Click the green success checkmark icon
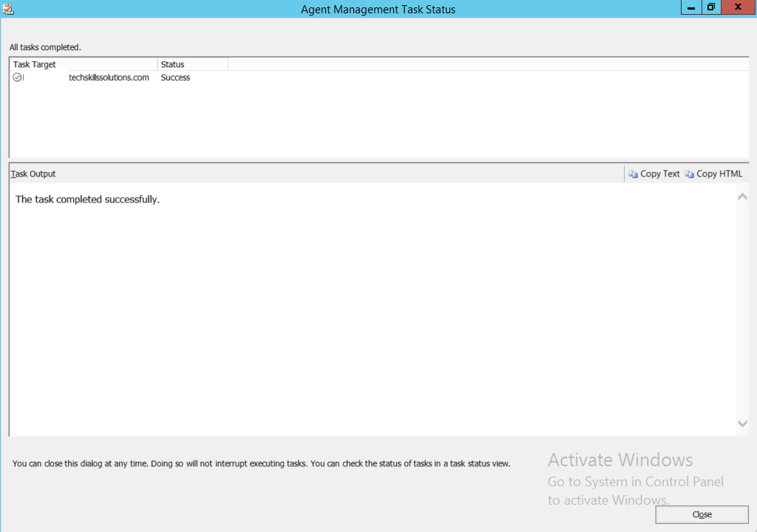757x532 pixels. (16, 77)
